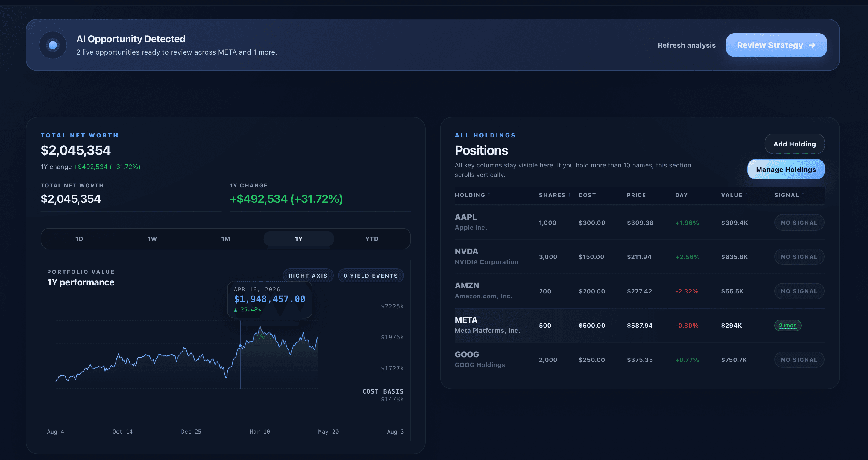The image size is (868, 460).
Task: Click the AAPL No Signal badge
Action: (x=799, y=223)
